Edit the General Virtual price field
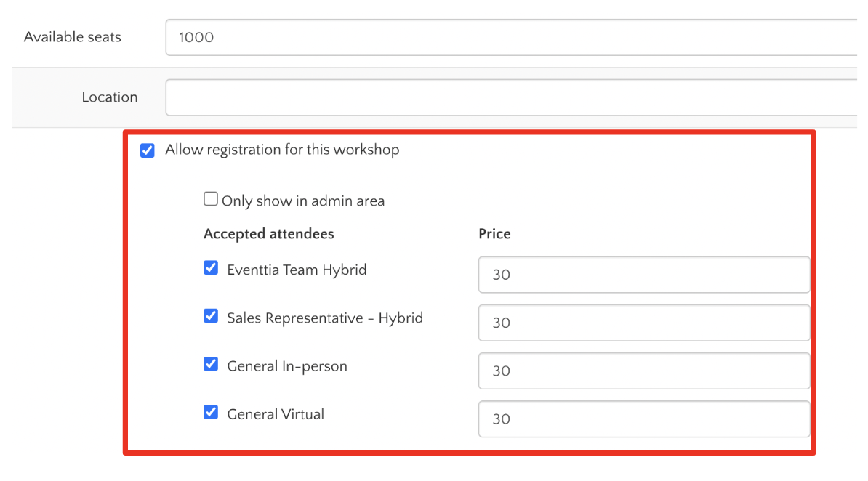 [643, 419]
